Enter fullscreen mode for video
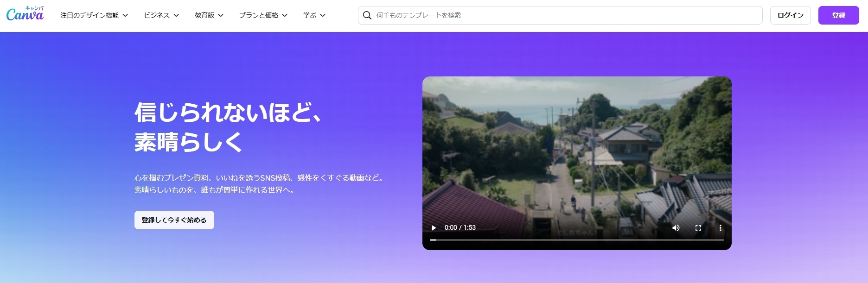Screen dimensions: 868x283 (x=698, y=228)
